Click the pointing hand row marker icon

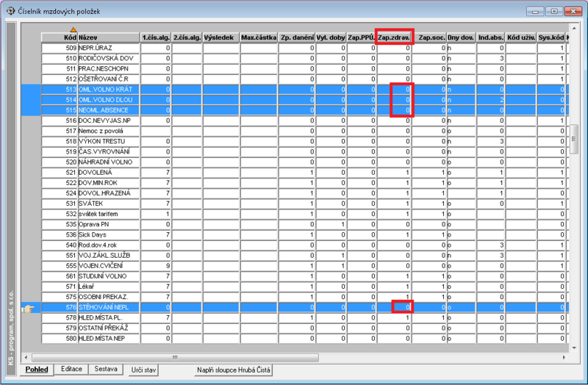[x=28, y=309]
